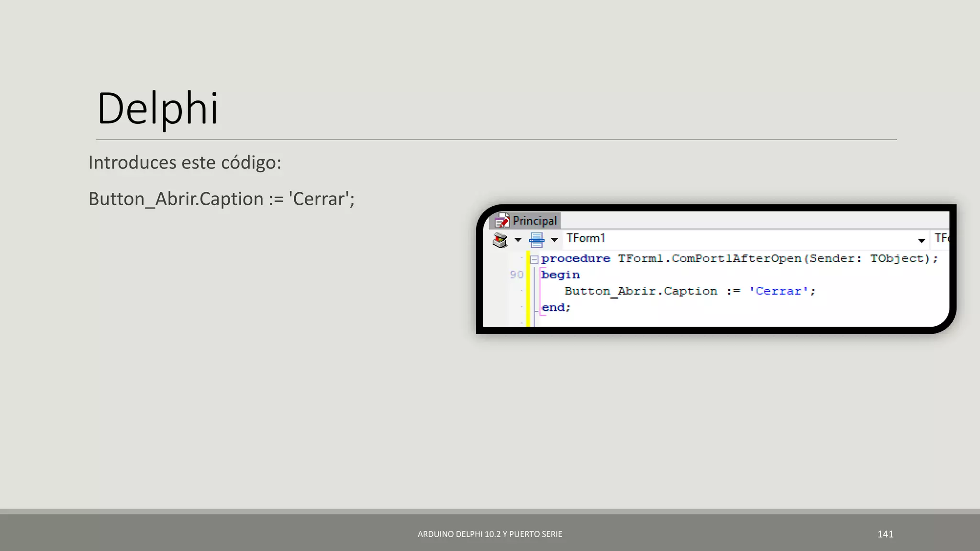Click the begin keyword line
Viewport: 980px width, 551px height.
(x=560, y=275)
